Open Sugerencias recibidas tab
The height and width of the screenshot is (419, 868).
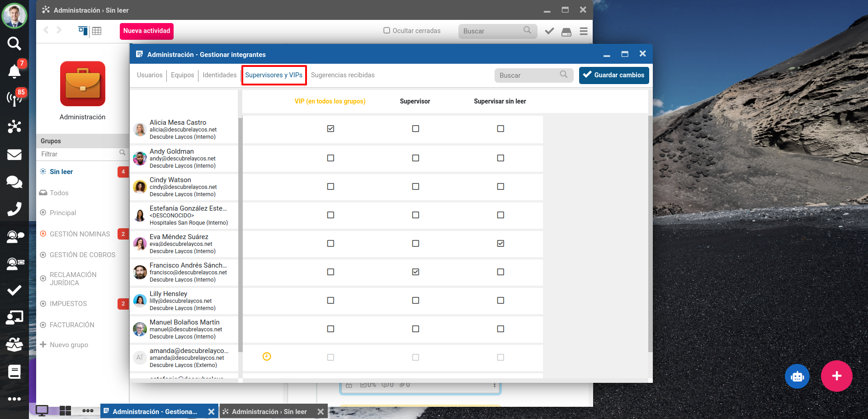(x=343, y=75)
